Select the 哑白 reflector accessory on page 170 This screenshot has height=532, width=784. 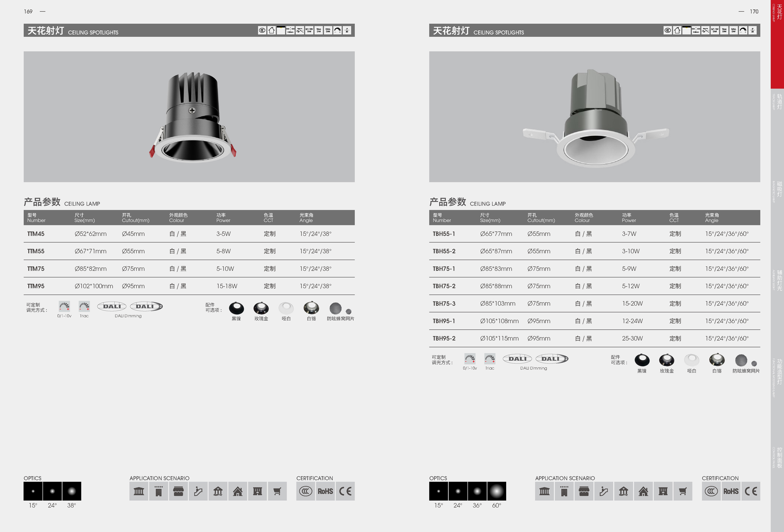point(691,360)
